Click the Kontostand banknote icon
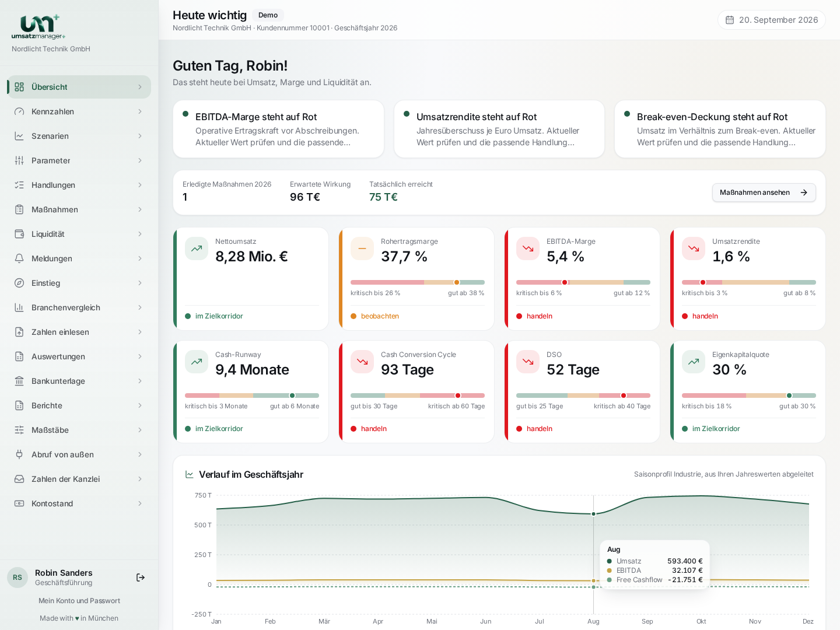Viewport: 840px width, 630px height. (19, 503)
